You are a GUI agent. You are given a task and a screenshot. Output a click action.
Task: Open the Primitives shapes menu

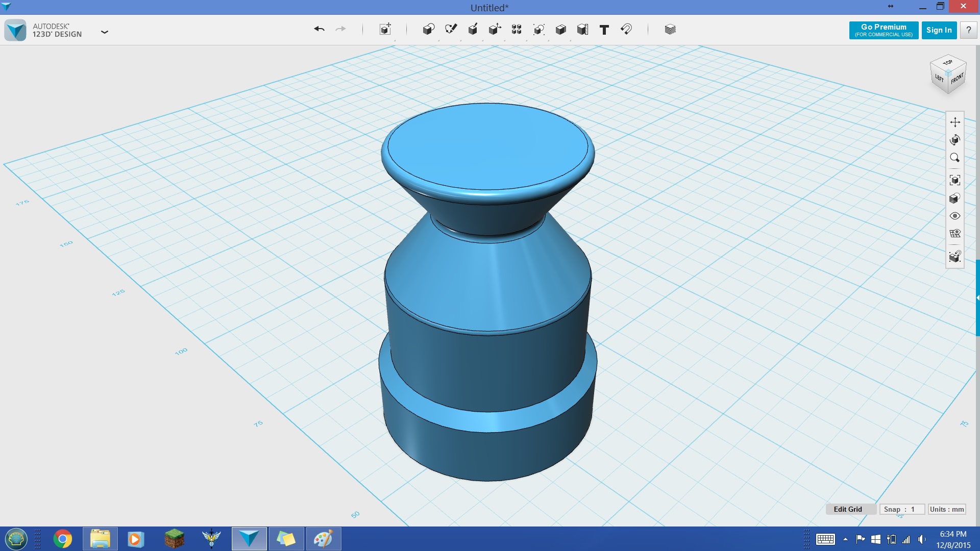[x=428, y=29]
